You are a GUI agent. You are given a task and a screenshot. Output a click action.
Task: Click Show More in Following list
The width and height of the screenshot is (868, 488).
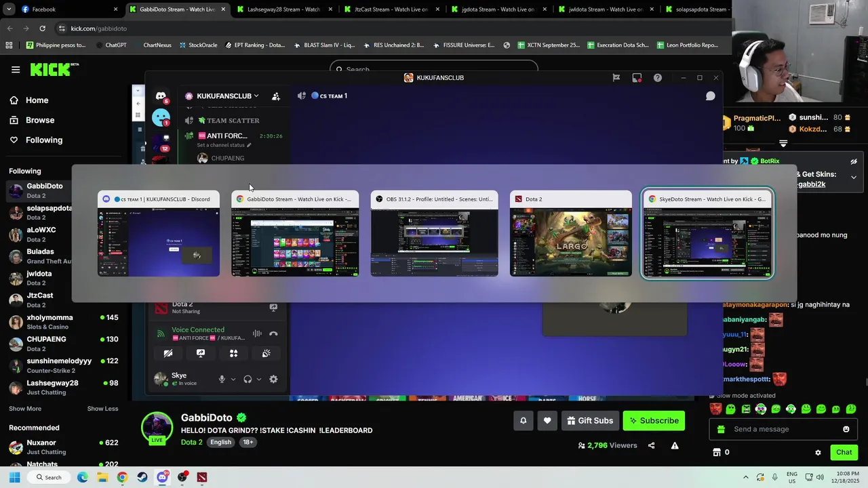click(25, 409)
